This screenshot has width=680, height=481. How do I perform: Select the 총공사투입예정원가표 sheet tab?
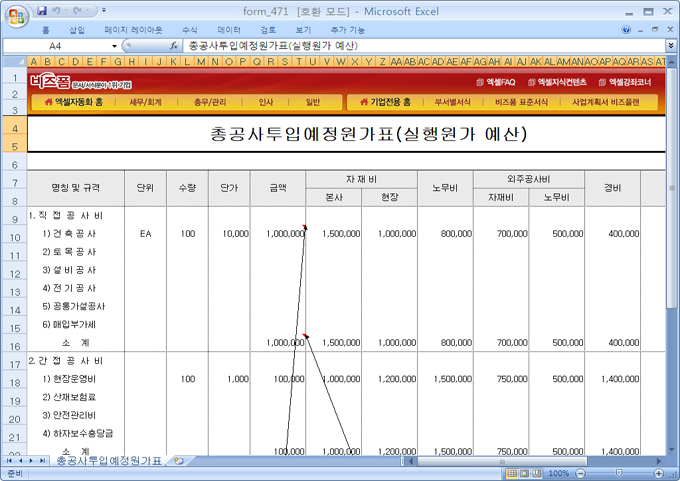[x=108, y=461]
